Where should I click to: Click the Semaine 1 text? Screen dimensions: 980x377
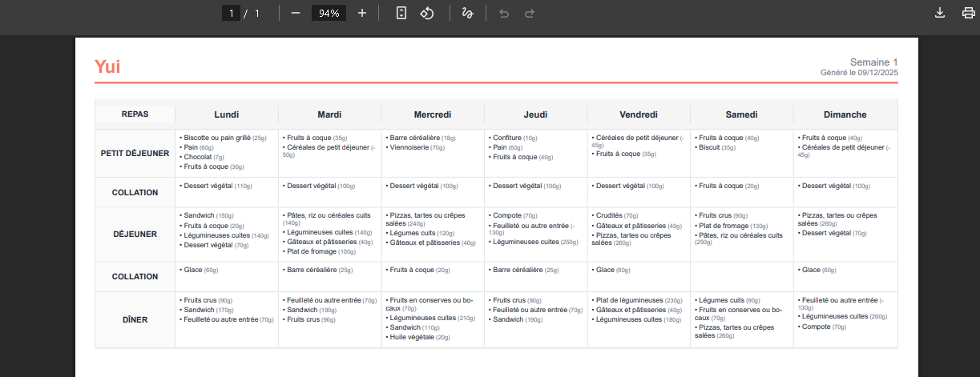873,62
